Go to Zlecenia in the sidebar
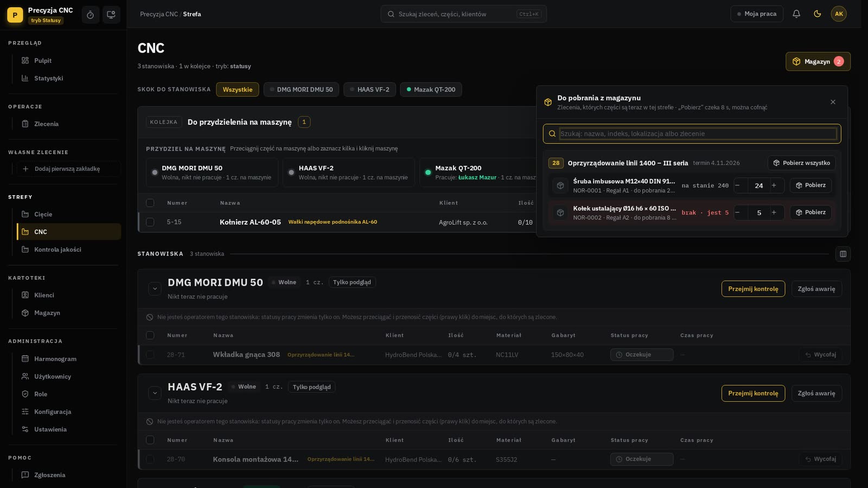This screenshot has width=868, height=488. (69, 124)
